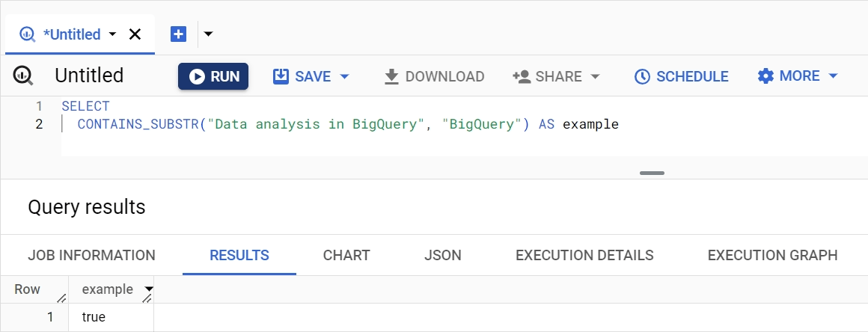Expand the MORE dropdown arrow
Viewport: 868px width, 332px height.
point(833,76)
